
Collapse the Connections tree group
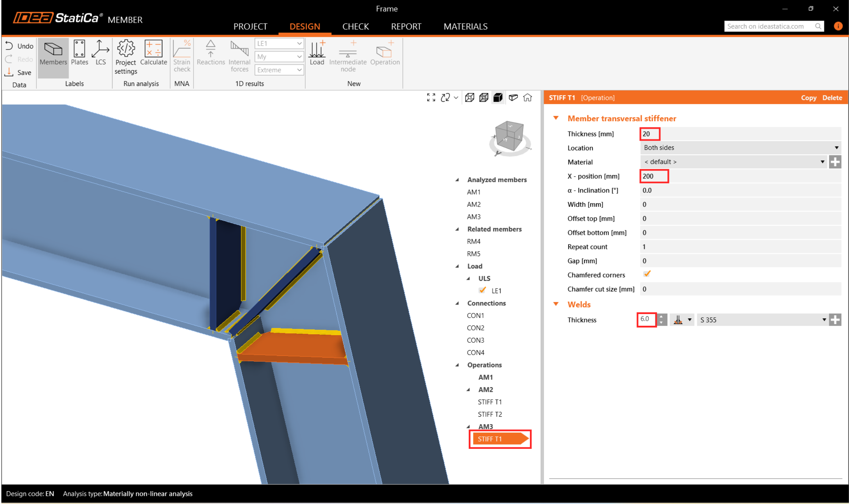click(457, 303)
